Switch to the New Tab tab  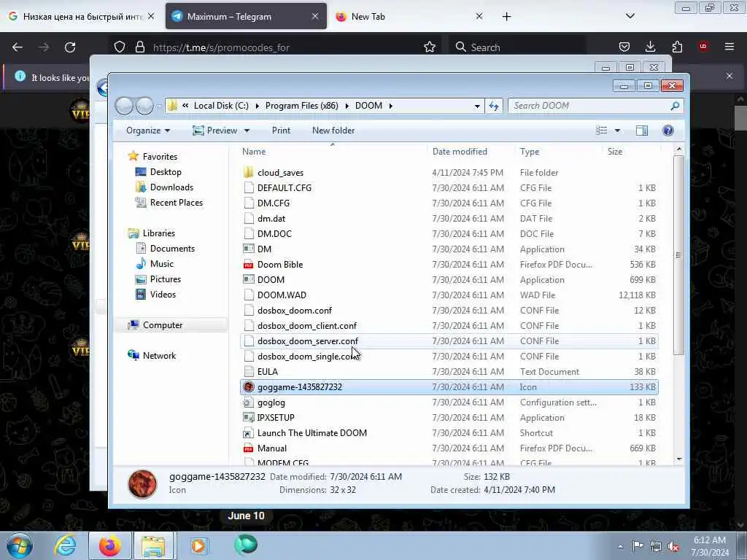coord(410,16)
